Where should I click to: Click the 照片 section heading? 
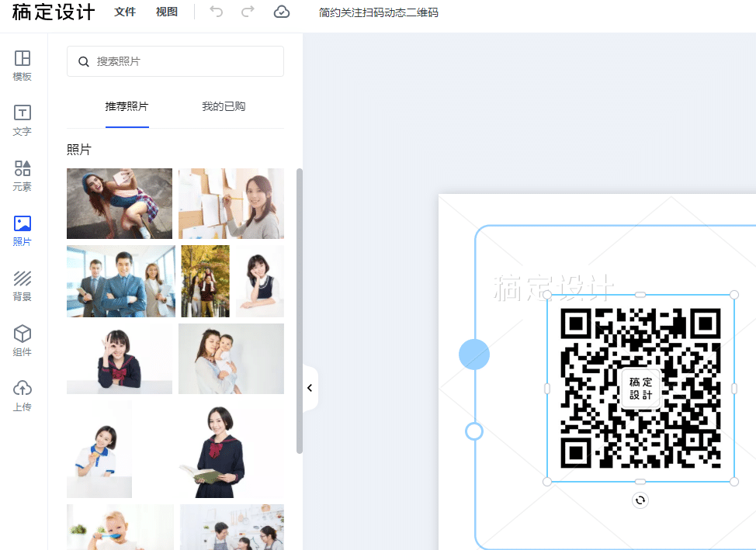79,150
